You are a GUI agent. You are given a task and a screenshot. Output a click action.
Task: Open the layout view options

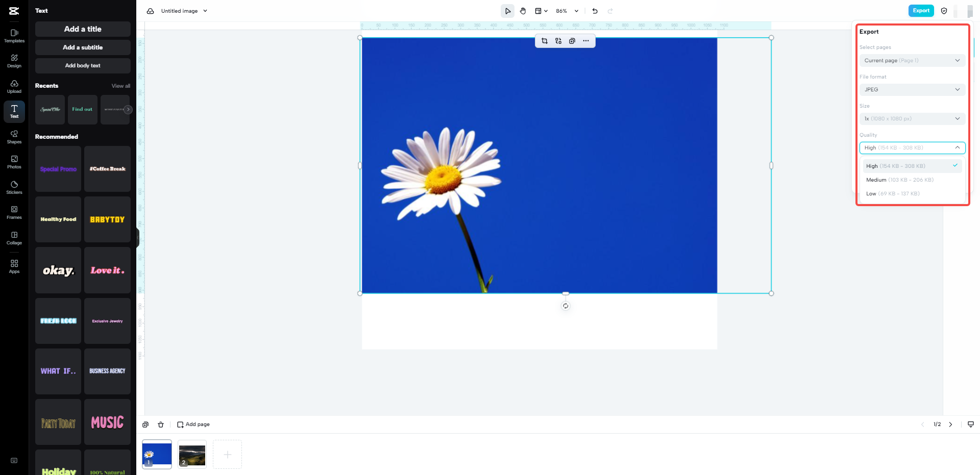[541, 11]
